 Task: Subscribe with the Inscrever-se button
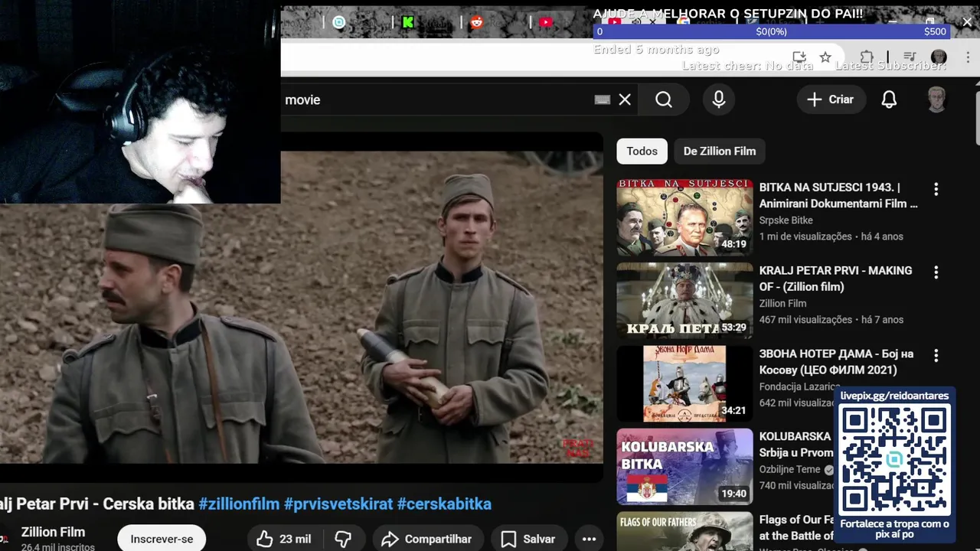[x=162, y=539]
